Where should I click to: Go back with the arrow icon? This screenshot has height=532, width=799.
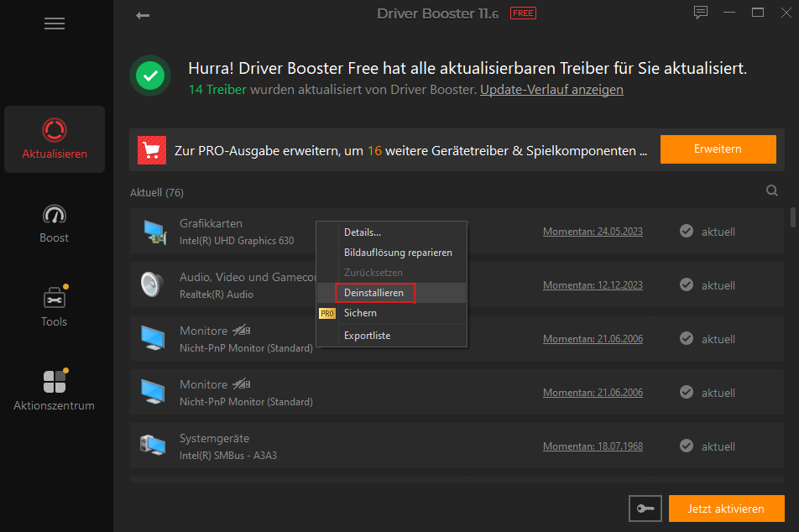click(143, 15)
